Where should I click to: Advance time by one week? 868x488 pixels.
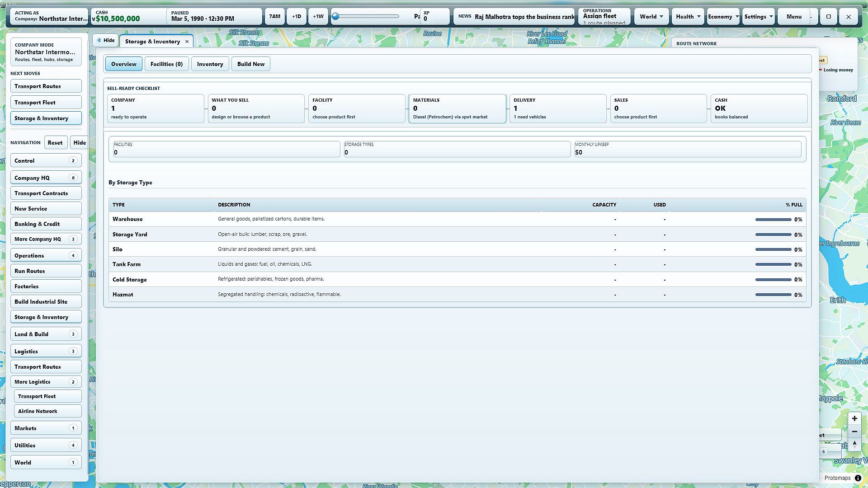coord(318,17)
